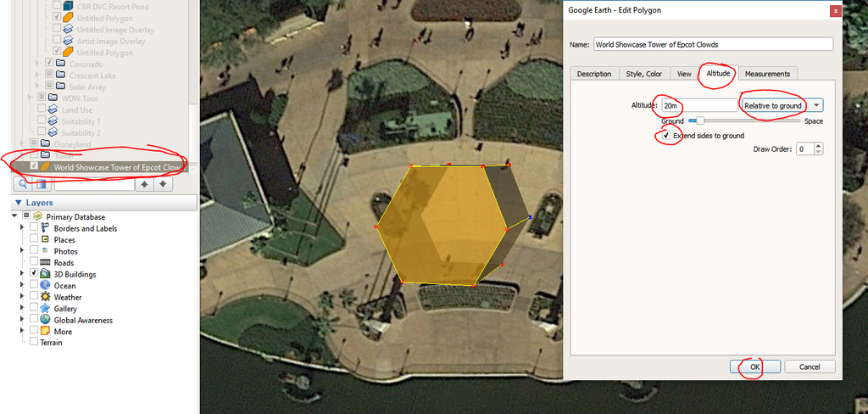
Task: Click the Global Awareness globe icon
Action: pyautogui.click(x=46, y=321)
